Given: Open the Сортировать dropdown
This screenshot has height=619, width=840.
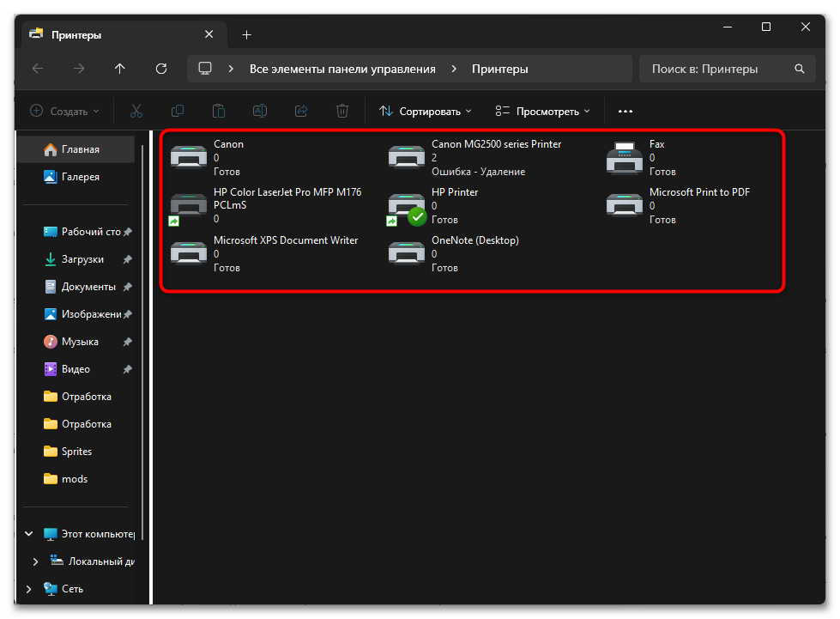Looking at the screenshot, I should point(425,111).
